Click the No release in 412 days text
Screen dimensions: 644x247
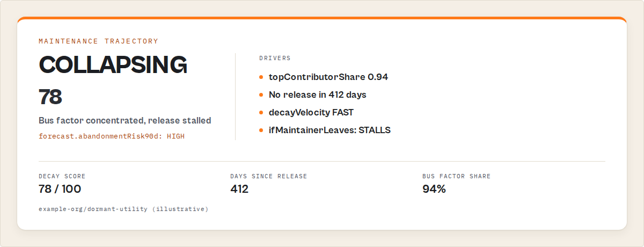[x=318, y=95]
